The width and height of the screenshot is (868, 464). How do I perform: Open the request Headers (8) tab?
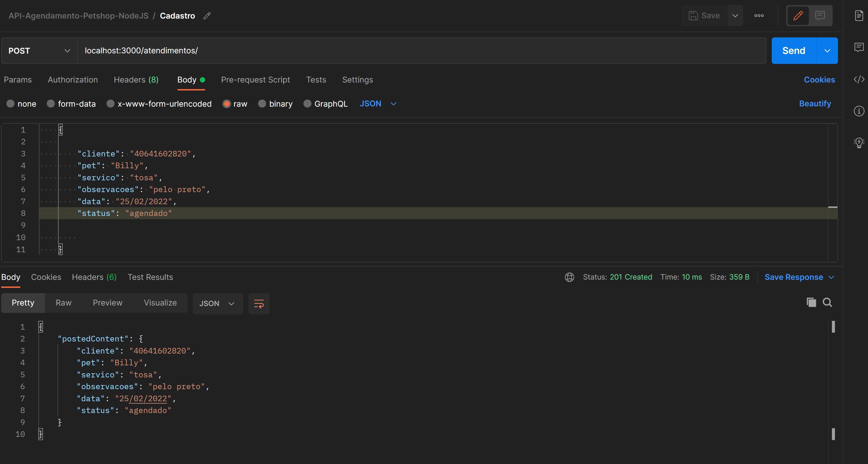(136, 80)
